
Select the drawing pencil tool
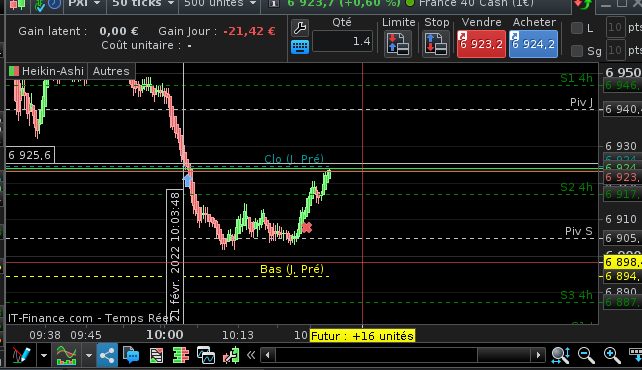(20, 355)
